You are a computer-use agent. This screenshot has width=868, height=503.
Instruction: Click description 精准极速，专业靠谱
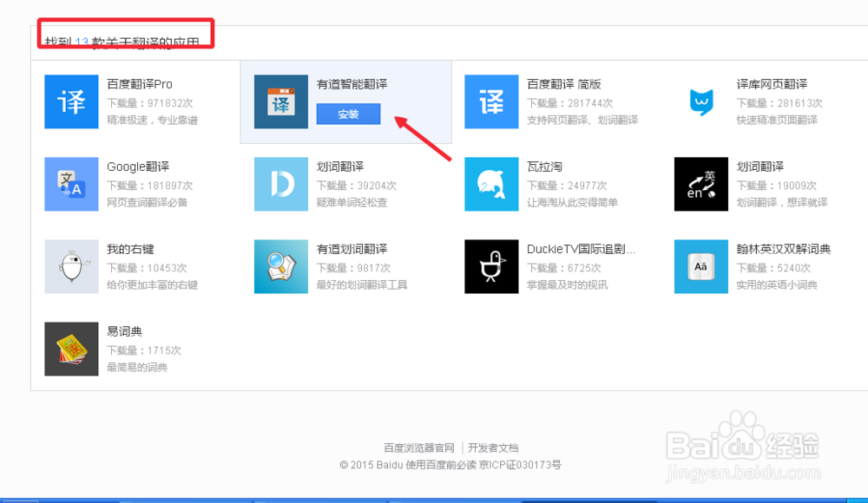pyautogui.click(x=152, y=120)
